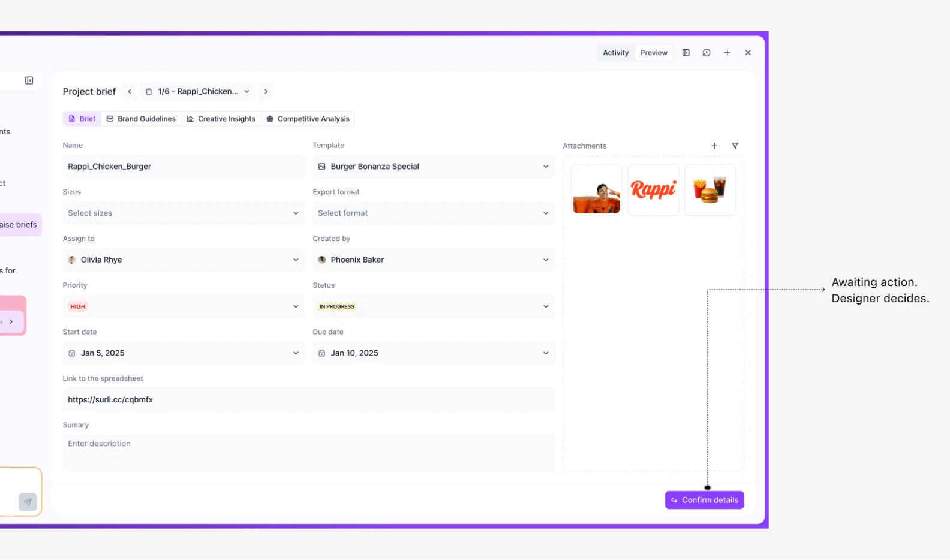Click the Confirm details button
950x560 pixels.
coord(705,500)
